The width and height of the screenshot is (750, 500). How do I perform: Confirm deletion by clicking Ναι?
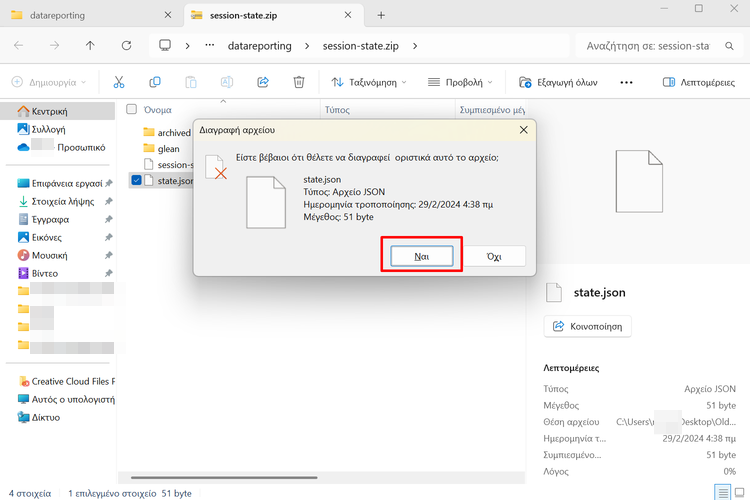421,256
